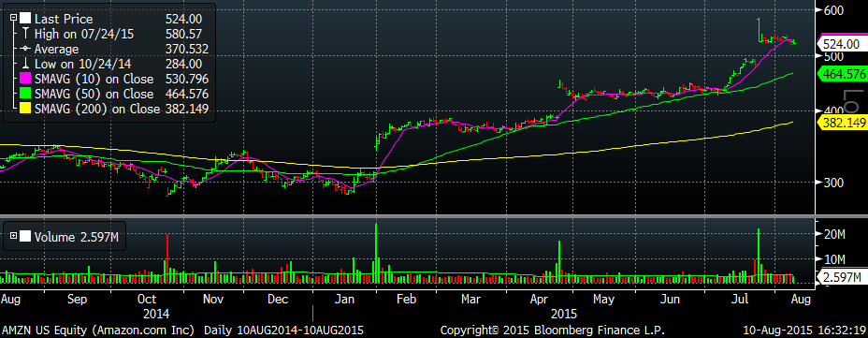Click the 2015 year label
This screenshot has height=338, width=868.
(565, 314)
